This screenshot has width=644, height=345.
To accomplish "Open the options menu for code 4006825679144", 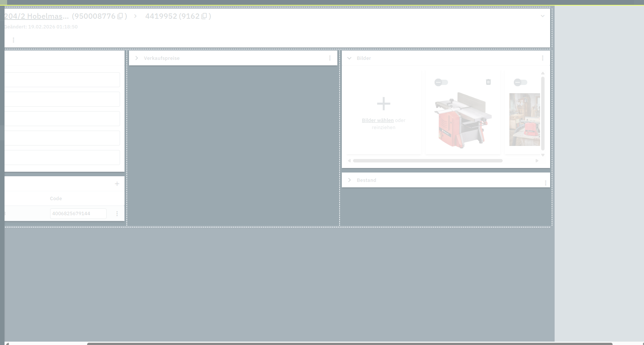I will 117,214.
